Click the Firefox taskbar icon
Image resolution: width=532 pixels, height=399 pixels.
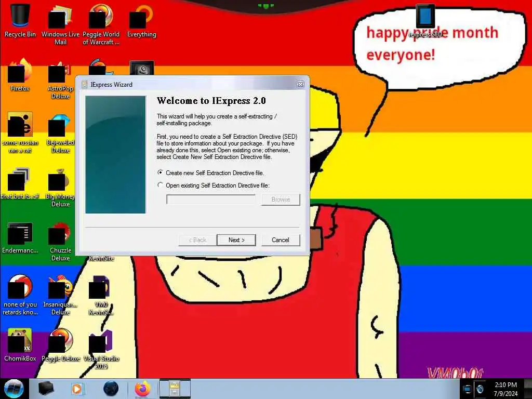pyautogui.click(x=143, y=389)
